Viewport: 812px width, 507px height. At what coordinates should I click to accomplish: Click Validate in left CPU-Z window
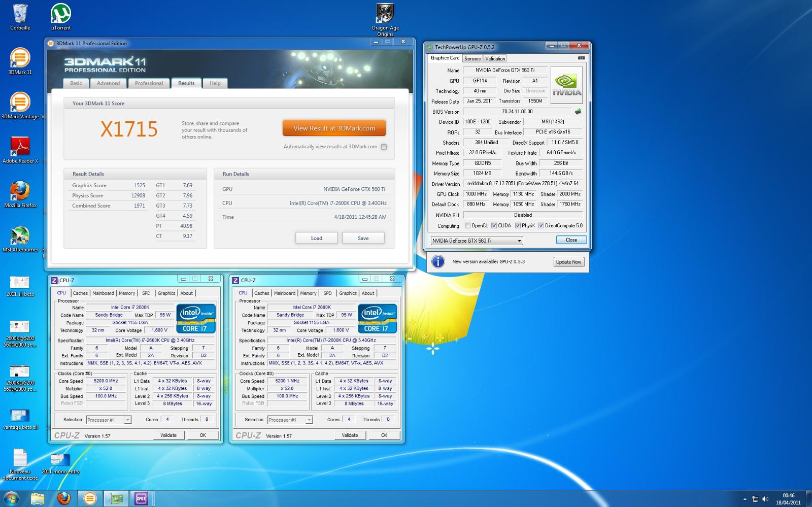(x=168, y=435)
